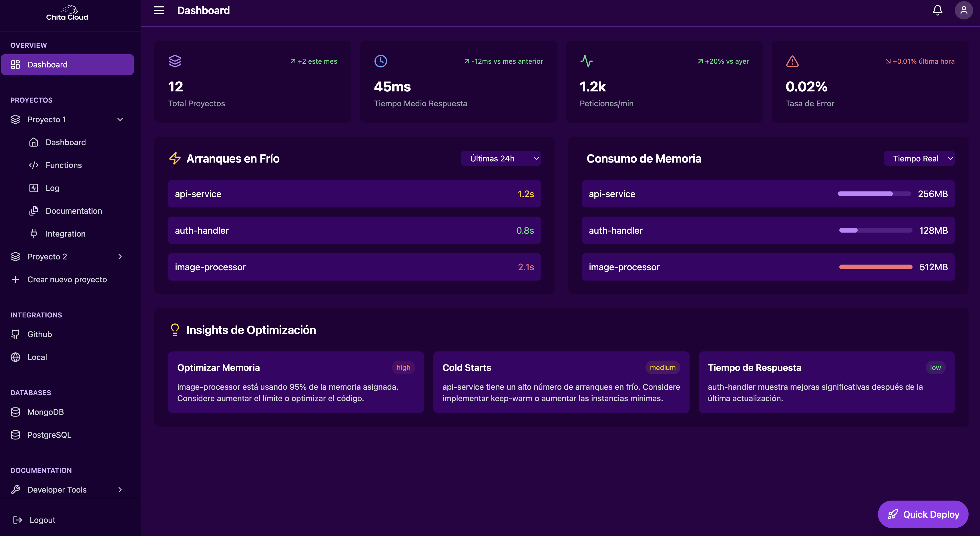The image size is (980, 536).
Task: Select Dashboard under Proyecto 1
Action: pos(65,142)
